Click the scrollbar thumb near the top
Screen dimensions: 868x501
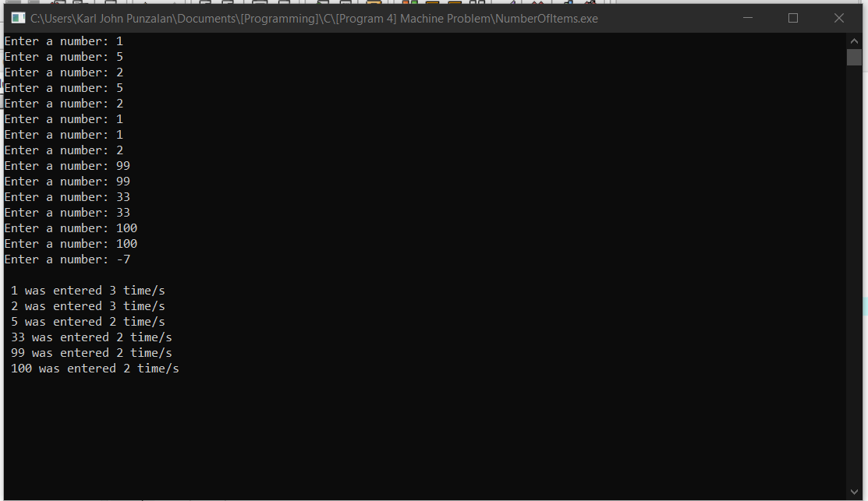pyautogui.click(x=856, y=56)
